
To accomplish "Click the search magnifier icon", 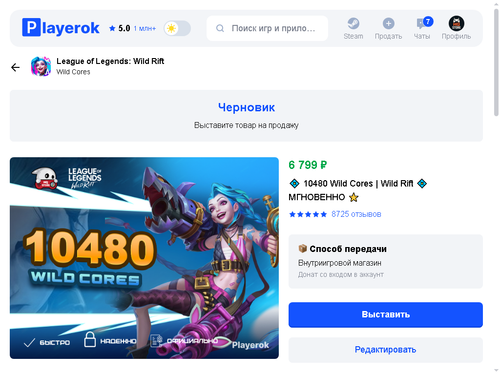I will coord(220,28).
